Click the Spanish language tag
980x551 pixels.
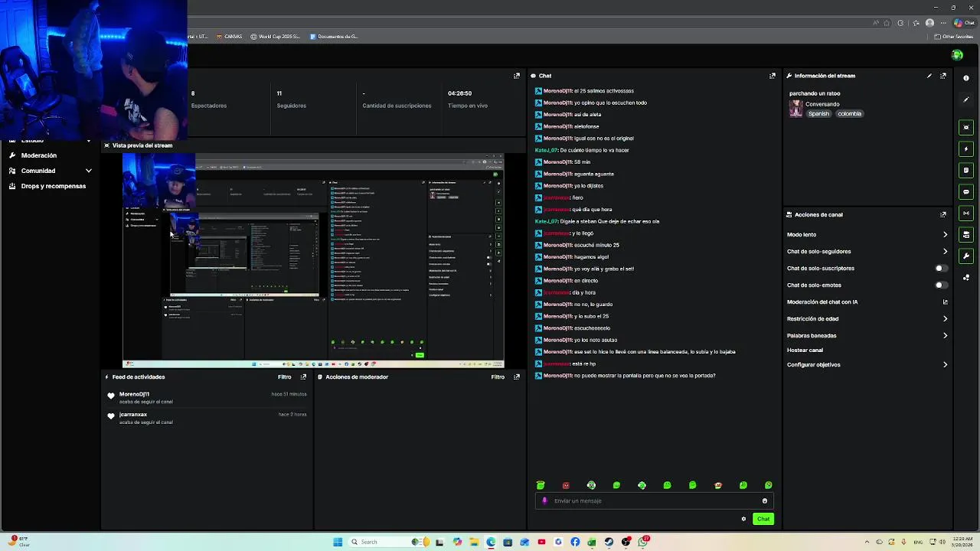(x=818, y=114)
